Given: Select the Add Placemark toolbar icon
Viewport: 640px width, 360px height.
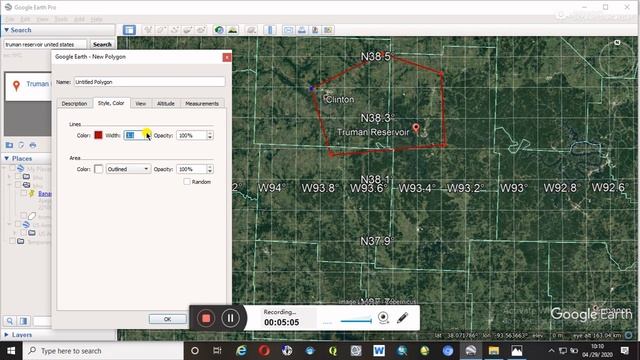Looking at the screenshot, I should (x=148, y=30).
